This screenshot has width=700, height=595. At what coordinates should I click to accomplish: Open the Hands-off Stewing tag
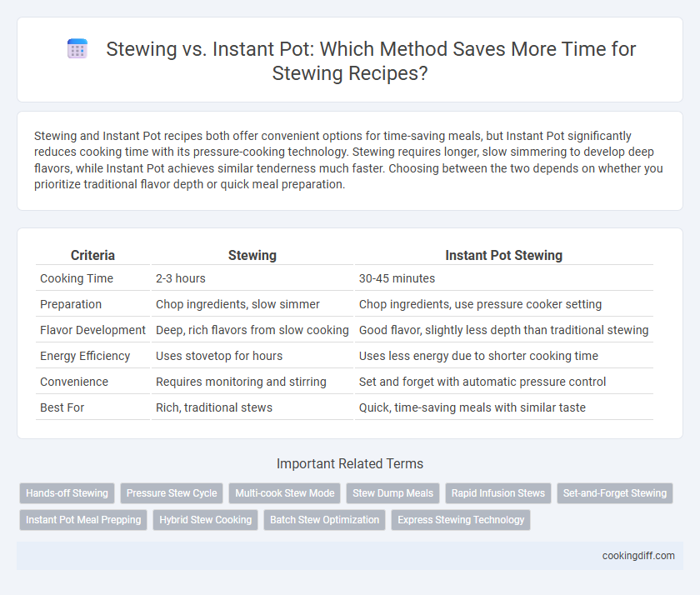(67, 493)
